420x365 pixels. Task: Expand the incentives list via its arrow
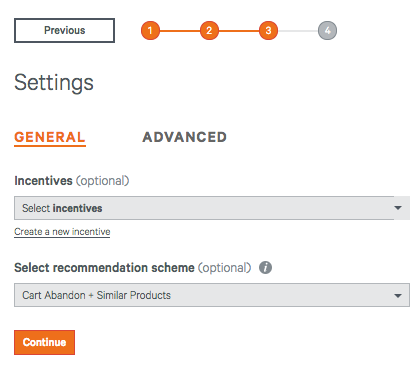tap(398, 208)
